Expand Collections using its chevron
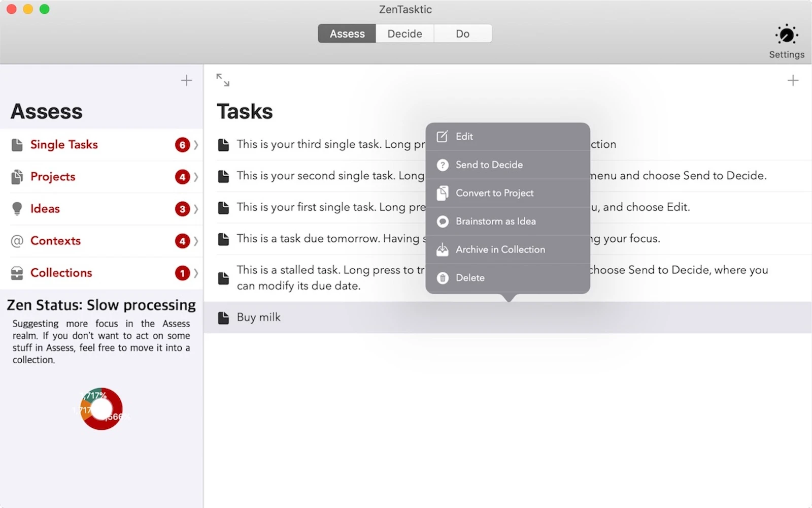This screenshot has height=508, width=812. (196, 273)
